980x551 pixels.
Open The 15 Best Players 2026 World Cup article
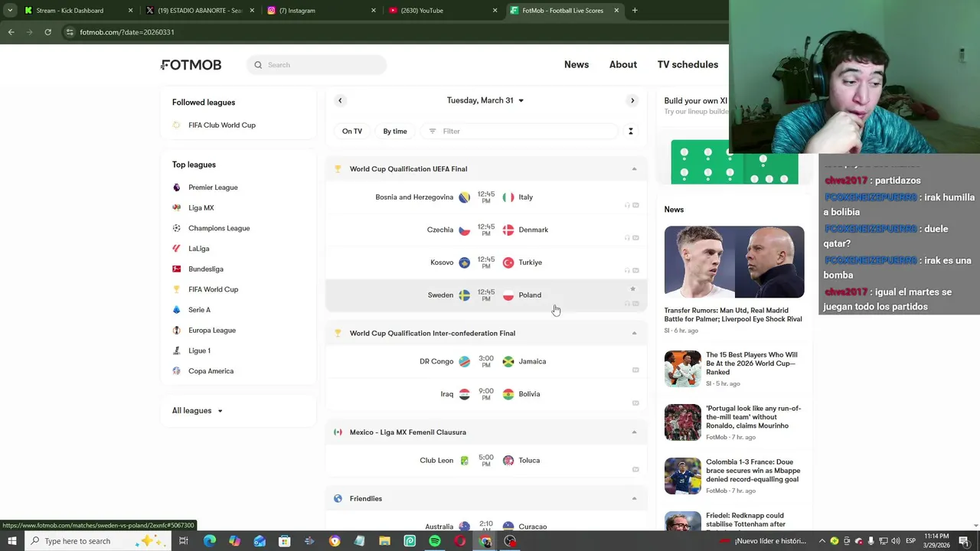click(734, 369)
